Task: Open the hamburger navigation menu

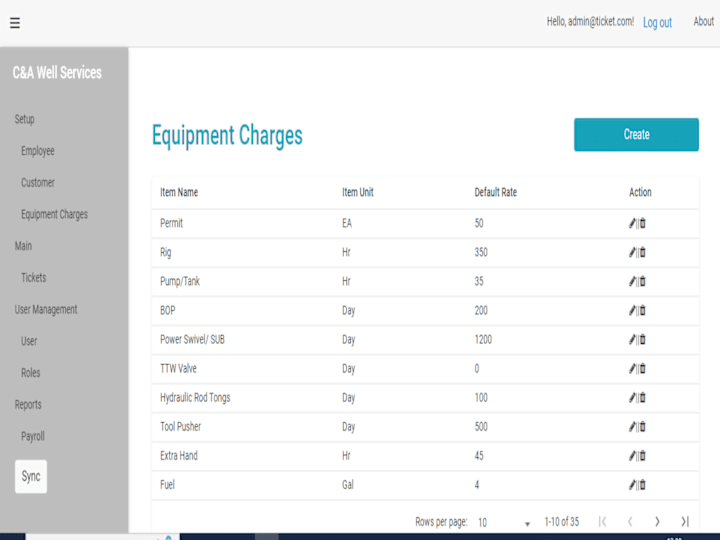Action: 15,22
